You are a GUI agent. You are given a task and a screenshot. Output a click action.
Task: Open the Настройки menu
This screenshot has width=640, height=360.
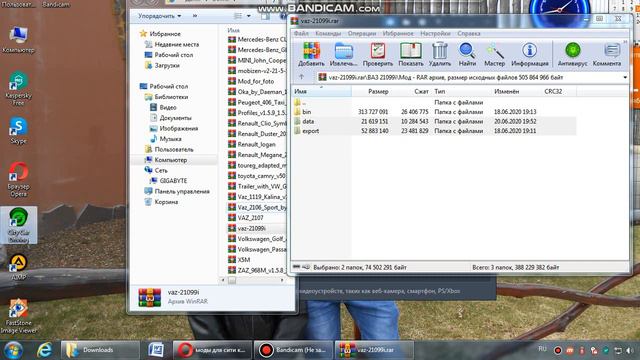click(436, 33)
